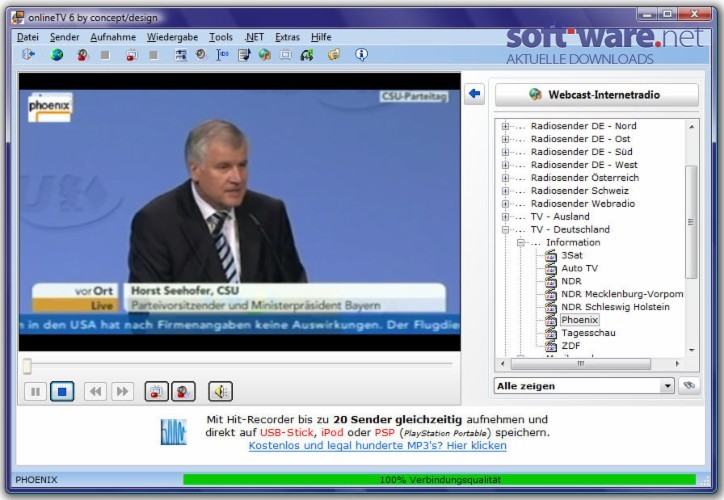The height and width of the screenshot is (500, 724).
Task: Open the Tools menu
Action: click(x=221, y=37)
